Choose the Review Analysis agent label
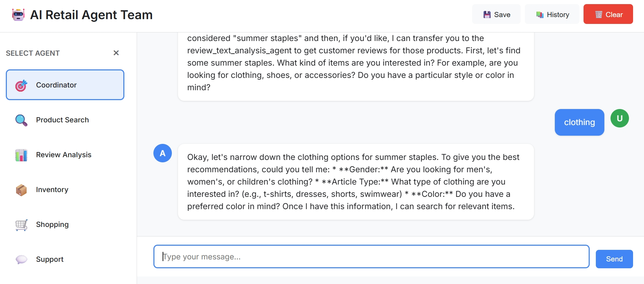Screen dimensions: 644x284 click(x=64, y=155)
